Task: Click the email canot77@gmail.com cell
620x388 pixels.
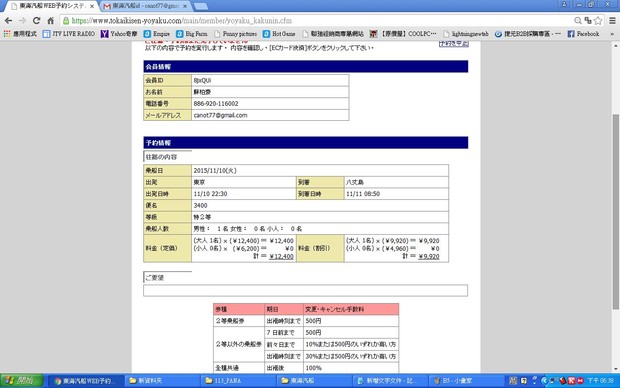Action: tap(270, 115)
